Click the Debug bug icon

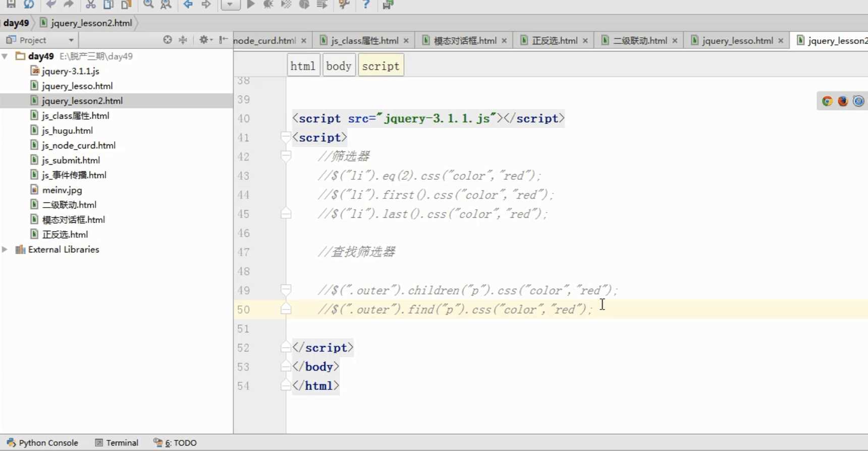[x=268, y=4]
